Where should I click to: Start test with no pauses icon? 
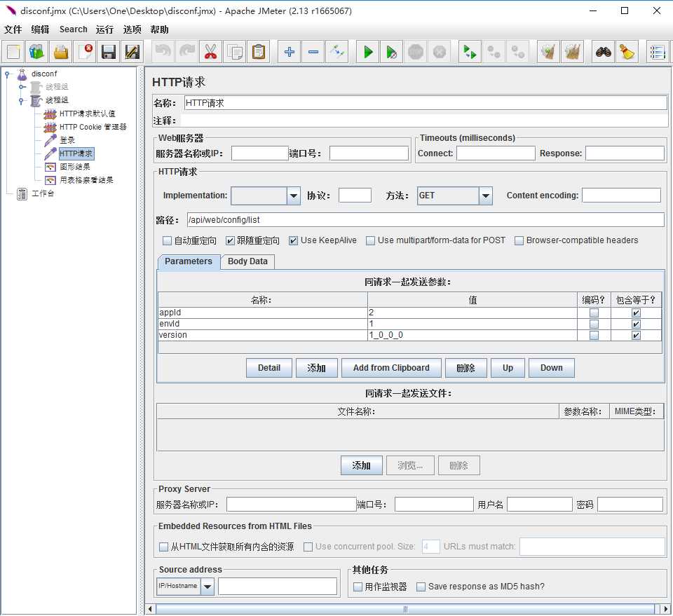coord(391,52)
